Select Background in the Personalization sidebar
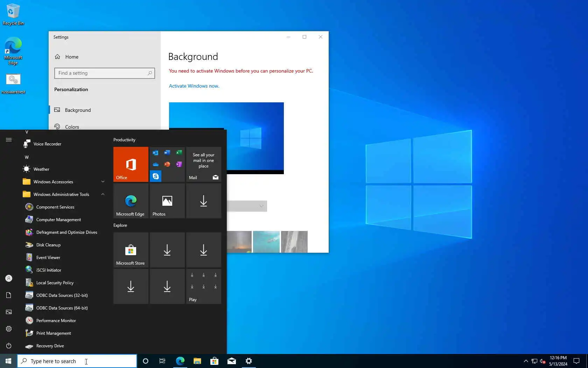 [105, 110]
